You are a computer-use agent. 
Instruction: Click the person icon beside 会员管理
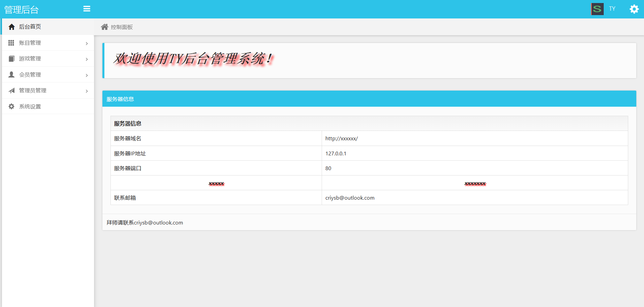(x=11, y=74)
